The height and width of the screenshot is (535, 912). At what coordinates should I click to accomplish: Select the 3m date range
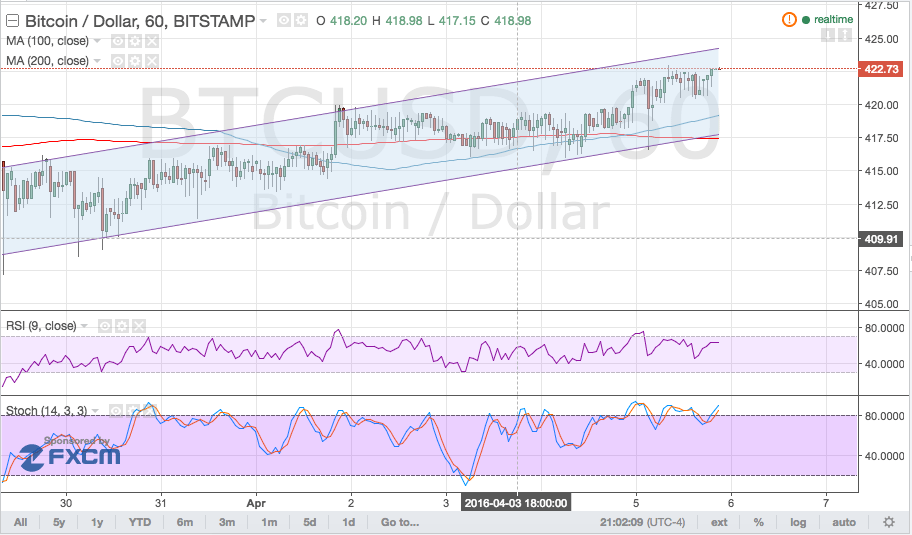tap(227, 522)
